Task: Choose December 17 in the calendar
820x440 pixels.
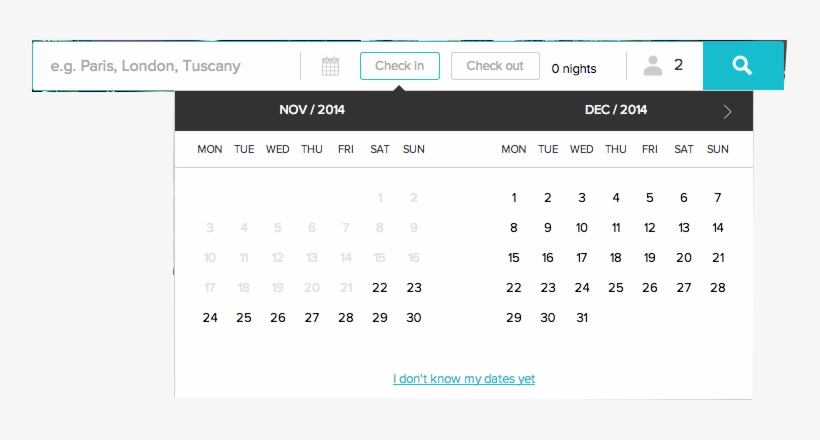Action: click(x=582, y=258)
